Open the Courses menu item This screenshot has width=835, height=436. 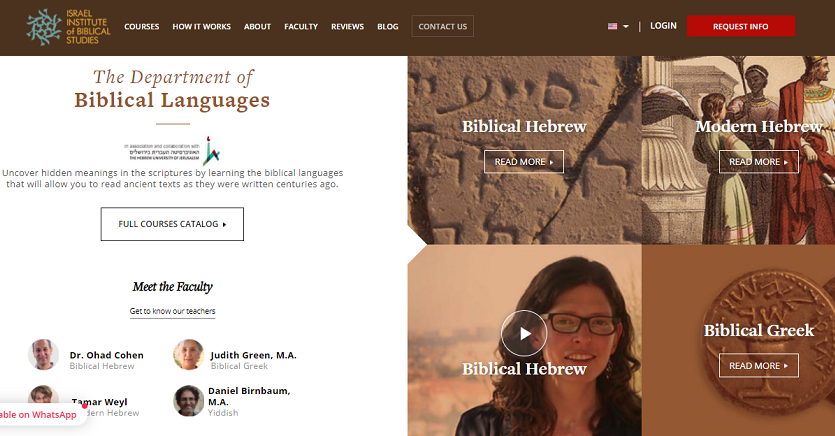[x=142, y=27]
